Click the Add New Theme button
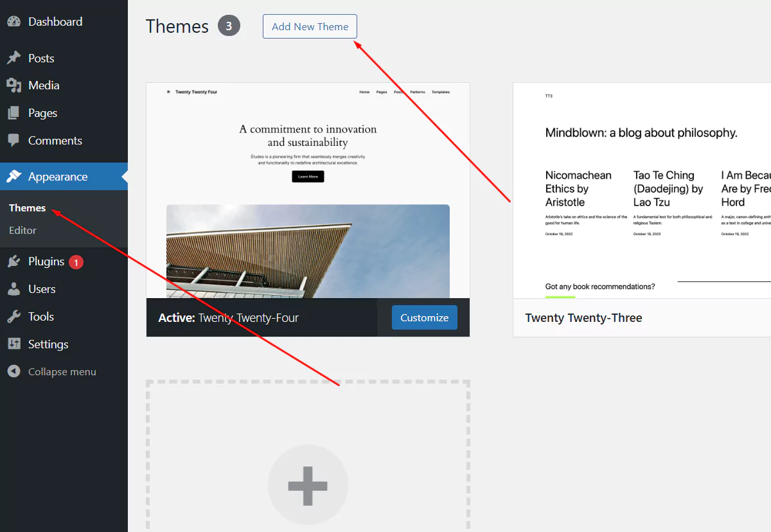 [310, 27]
